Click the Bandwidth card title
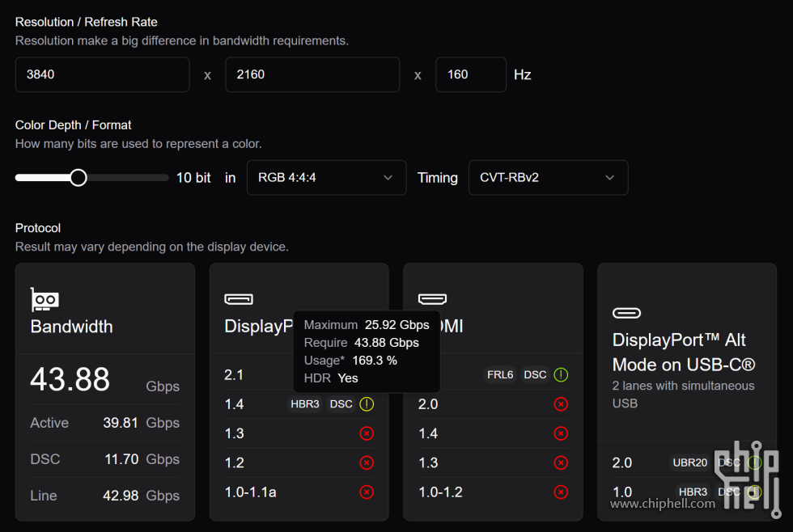The image size is (793, 532). pos(71,327)
